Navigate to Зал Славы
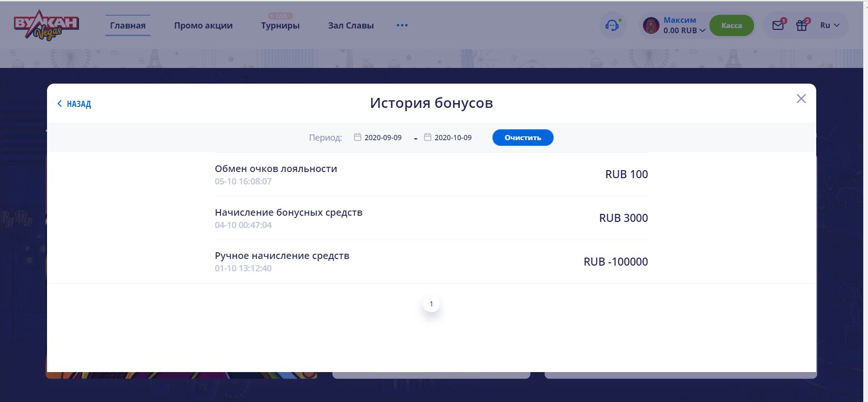 point(351,26)
